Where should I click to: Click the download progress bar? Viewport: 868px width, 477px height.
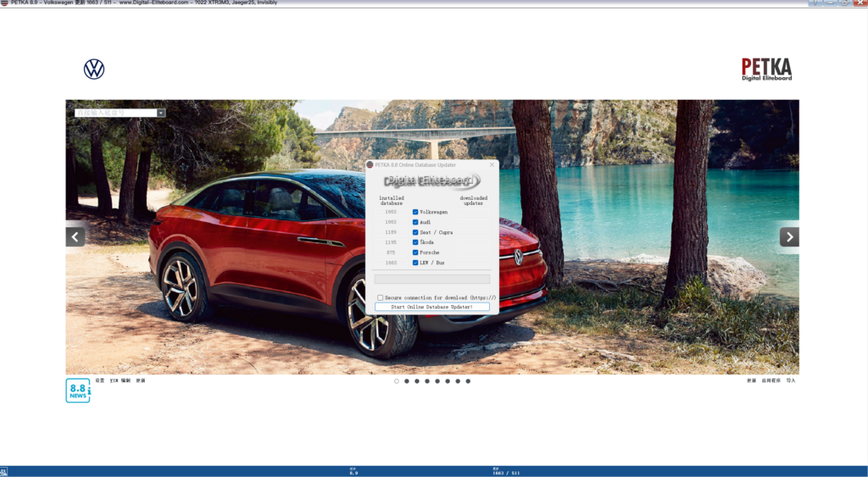(x=431, y=279)
